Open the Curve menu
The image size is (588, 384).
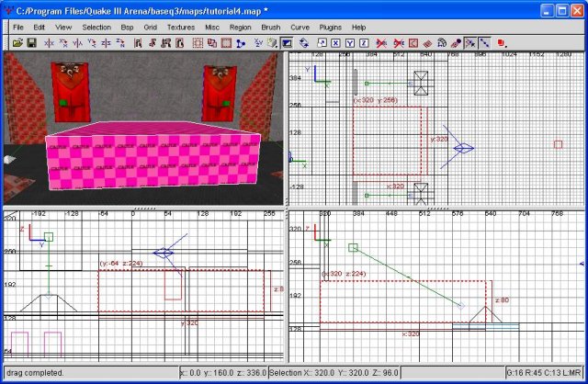pos(300,28)
